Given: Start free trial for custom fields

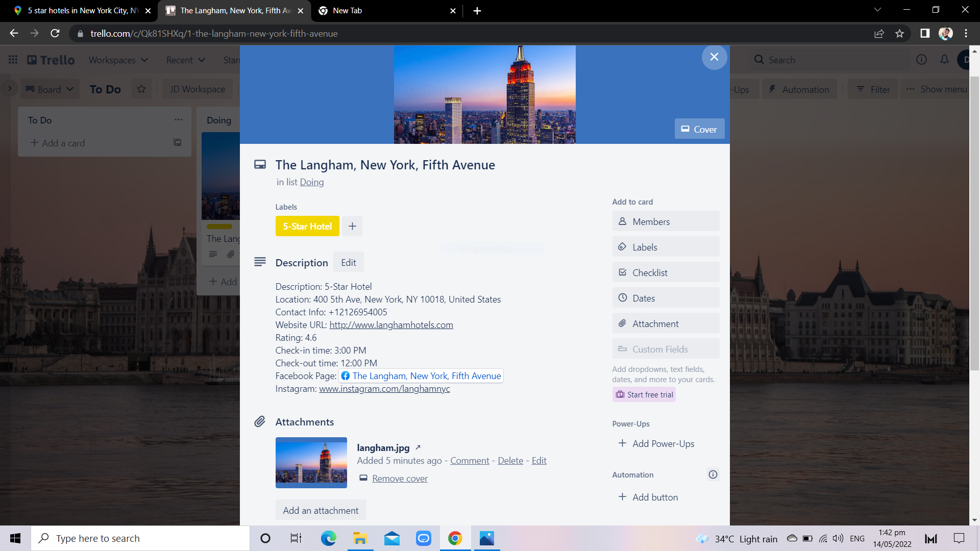Looking at the screenshot, I should [644, 394].
